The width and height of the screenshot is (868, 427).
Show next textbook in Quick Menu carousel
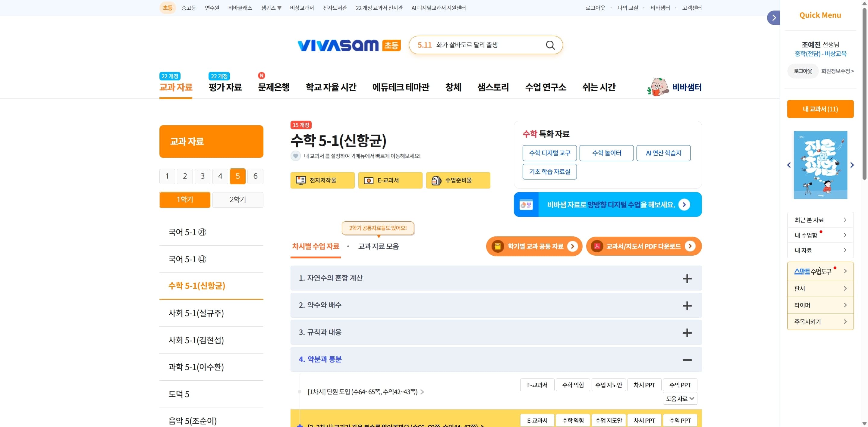point(852,165)
